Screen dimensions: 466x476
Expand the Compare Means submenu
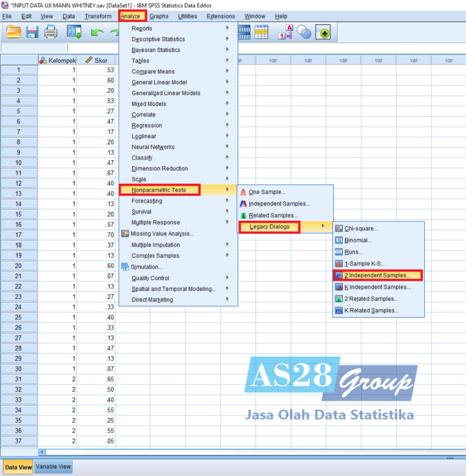(x=154, y=72)
